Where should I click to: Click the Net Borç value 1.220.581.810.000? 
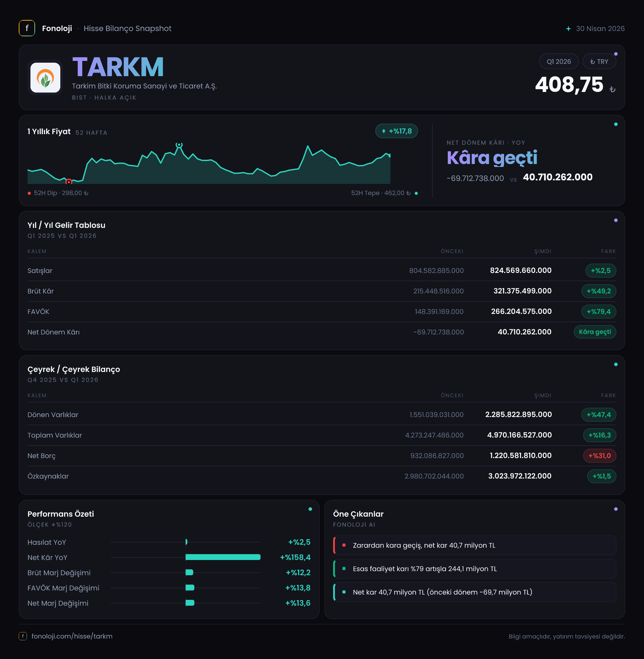coord(520,455)
